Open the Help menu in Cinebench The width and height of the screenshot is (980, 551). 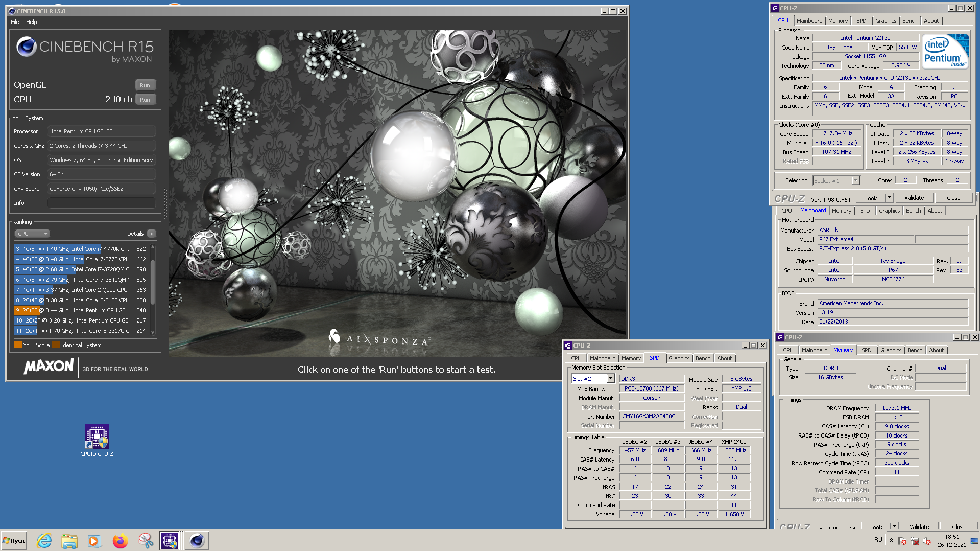[32, 22]
